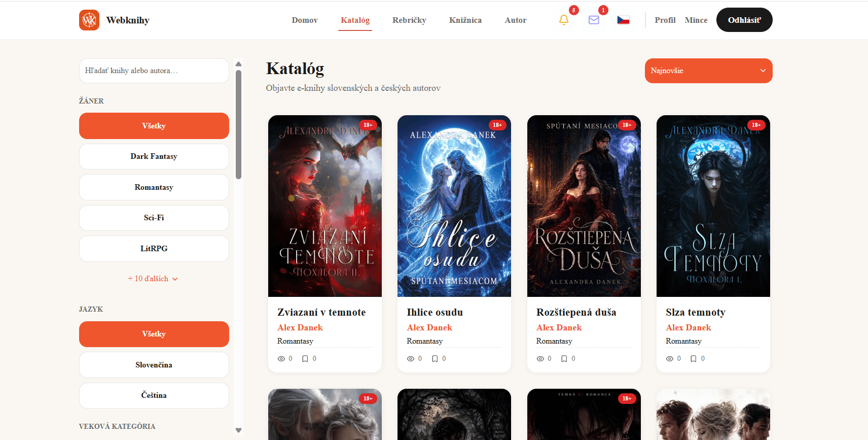Open the Slza temnoty title link
This screenshot has width=868, height=440.
(696, 313)
